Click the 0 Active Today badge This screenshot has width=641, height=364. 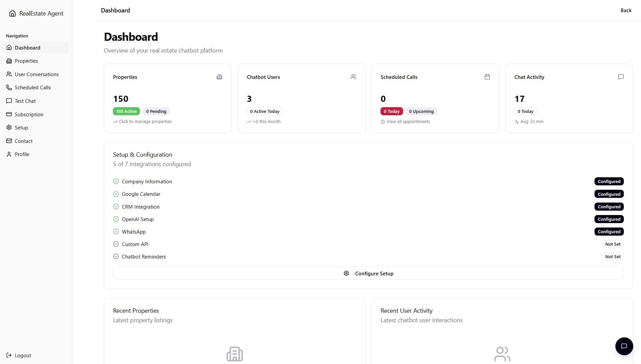(265, 111)
